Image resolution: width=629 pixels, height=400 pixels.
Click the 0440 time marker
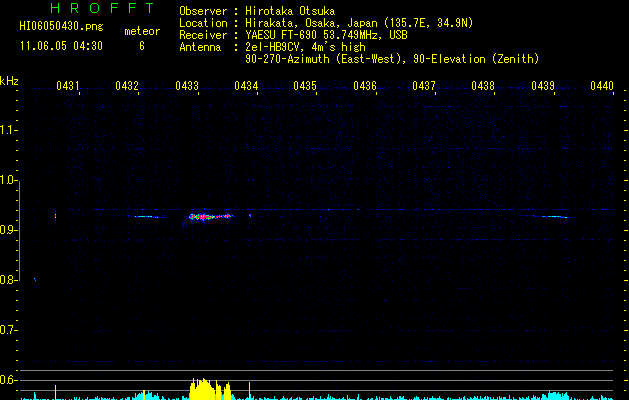click(602, 86)
